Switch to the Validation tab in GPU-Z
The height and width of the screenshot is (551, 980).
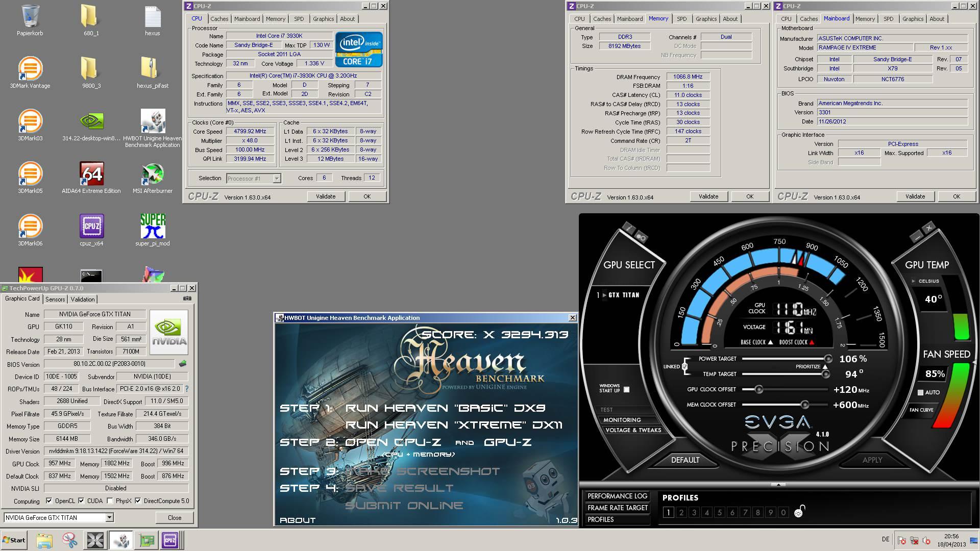[x=83, y=299]
